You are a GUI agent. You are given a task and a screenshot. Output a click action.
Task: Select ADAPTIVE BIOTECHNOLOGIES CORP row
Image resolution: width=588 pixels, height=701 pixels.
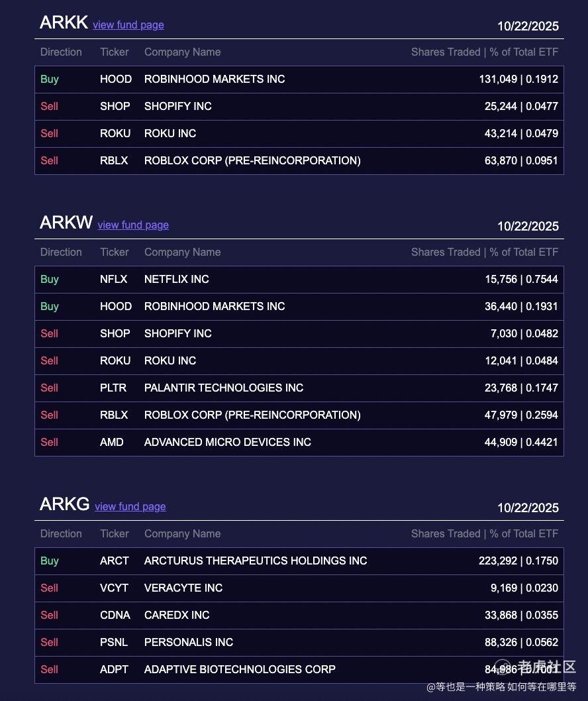pos(240,670)
